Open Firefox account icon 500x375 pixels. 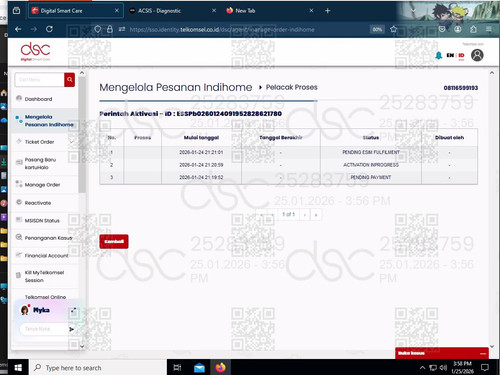pos(458,29)
